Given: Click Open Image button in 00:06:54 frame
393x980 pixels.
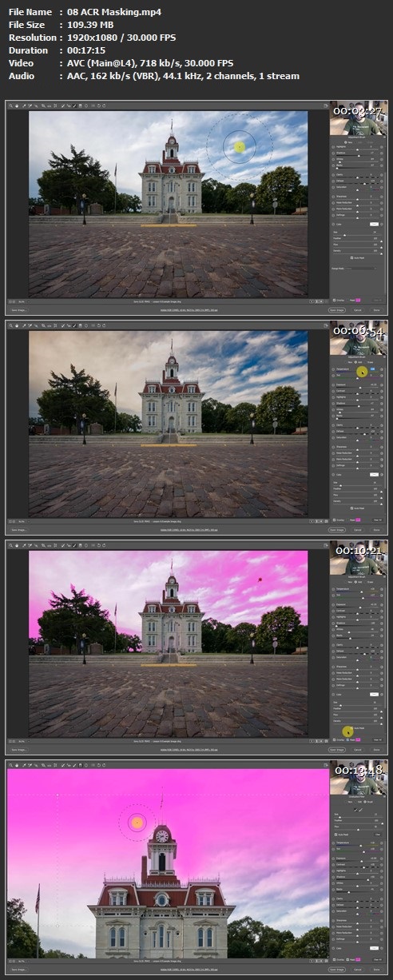Looking at the screenshot, I should coord(337,530).
